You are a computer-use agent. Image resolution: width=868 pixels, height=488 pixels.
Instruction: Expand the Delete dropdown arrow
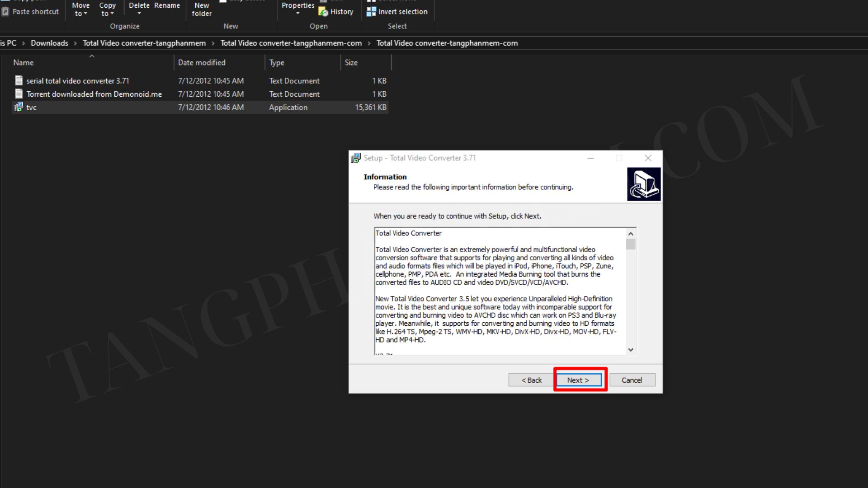pyautogui.click(x=139, y=14)
